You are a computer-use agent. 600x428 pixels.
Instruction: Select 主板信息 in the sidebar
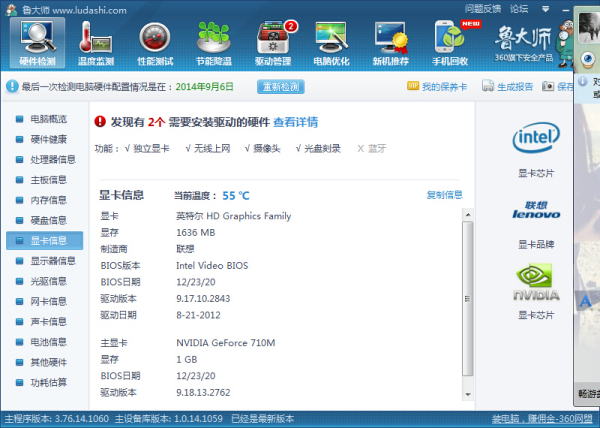pos(44,180)
